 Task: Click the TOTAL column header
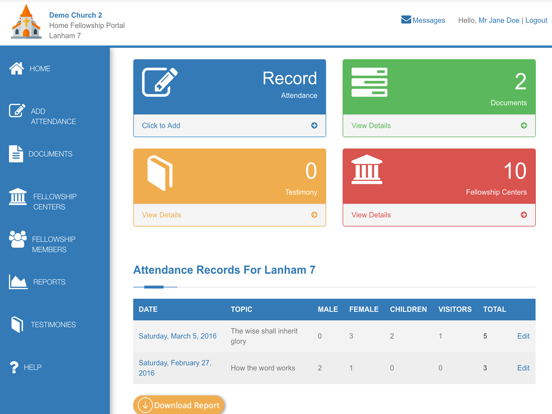click(x=494, y=309)
